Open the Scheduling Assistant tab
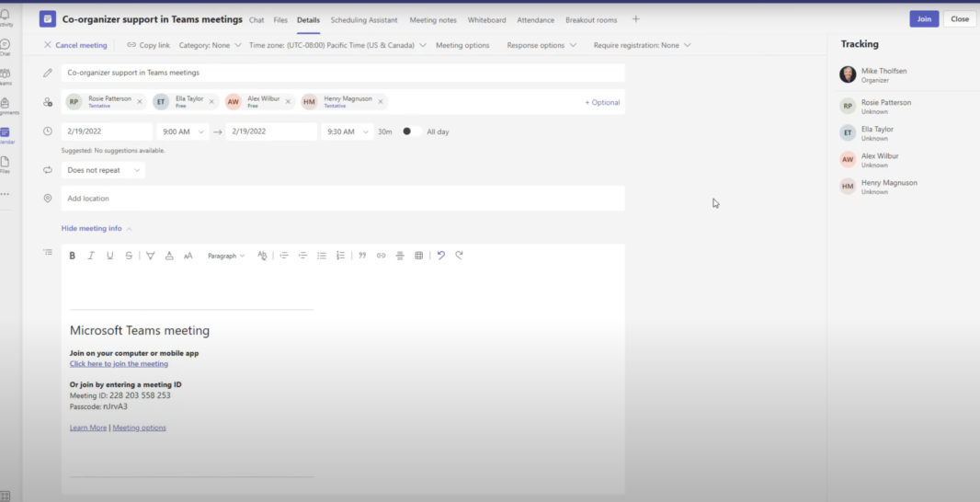Image resolution: width=980 pixels, height=502 pixels. click(x=364, y=20)
